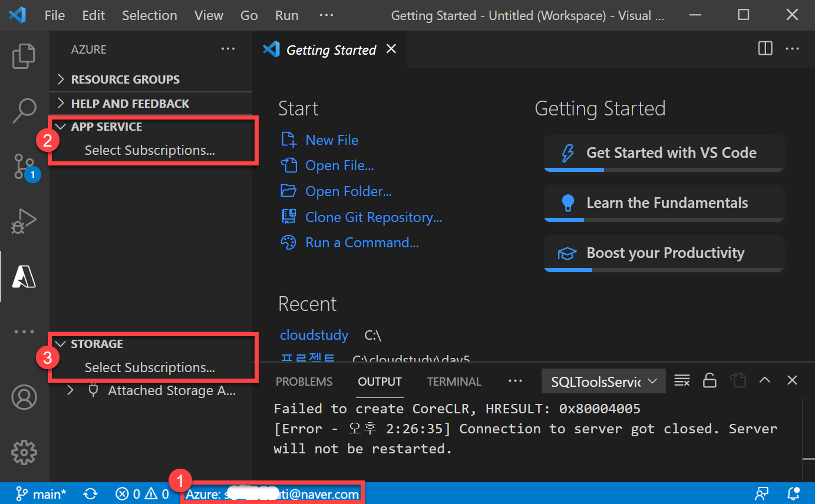Open the View menu

click(x=209, y=15)
